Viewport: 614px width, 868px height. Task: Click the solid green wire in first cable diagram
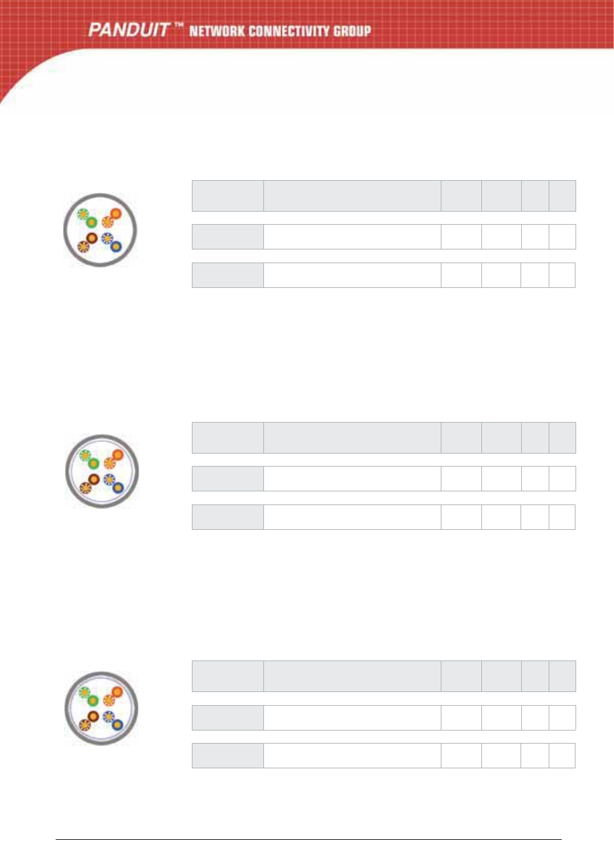coord(91,222)
